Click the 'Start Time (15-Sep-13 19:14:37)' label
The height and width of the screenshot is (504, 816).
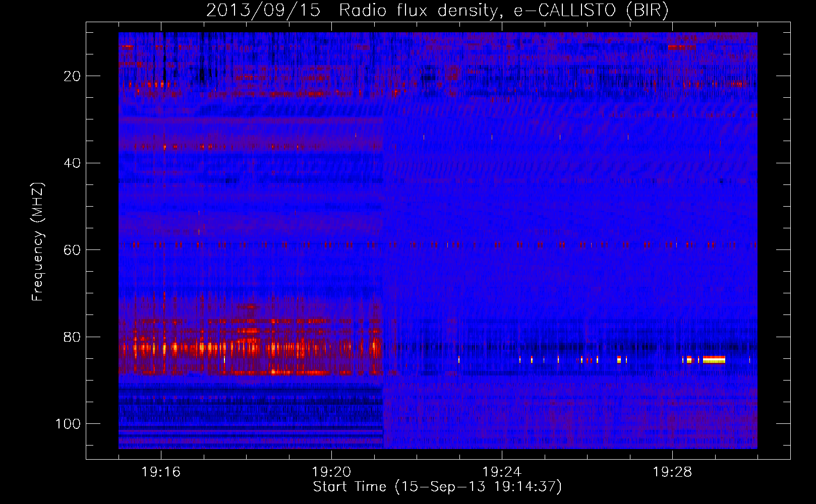437,487
